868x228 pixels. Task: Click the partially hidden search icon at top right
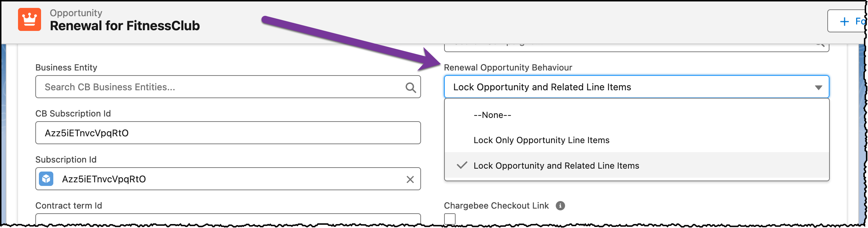click(820, 45)
